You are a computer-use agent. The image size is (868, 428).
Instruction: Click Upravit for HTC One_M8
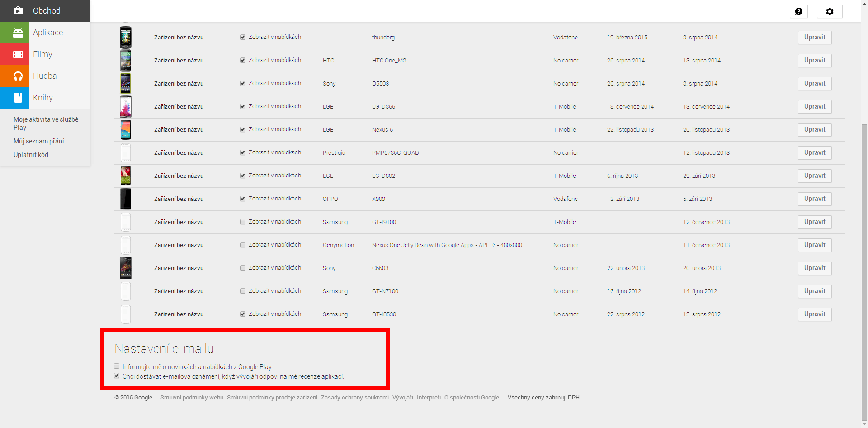point(815,61)
